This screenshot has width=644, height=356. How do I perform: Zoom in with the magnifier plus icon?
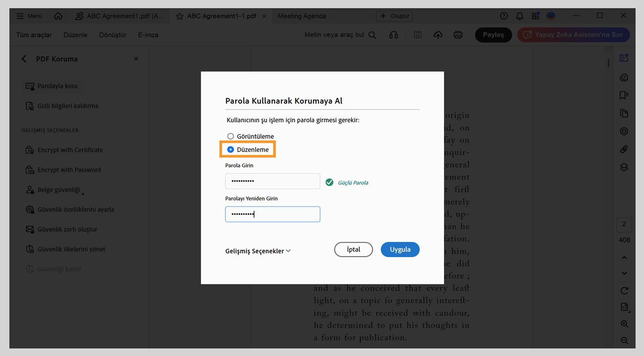point(625,324)
